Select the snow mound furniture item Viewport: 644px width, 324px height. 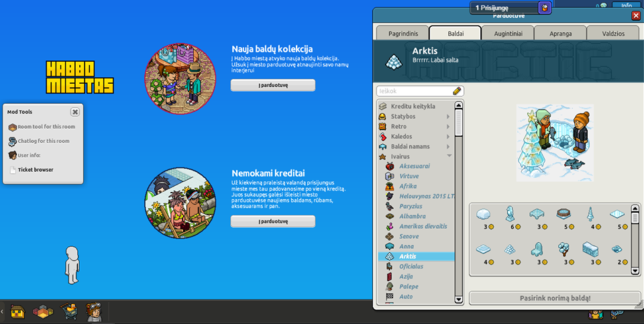tap(484, 213)
